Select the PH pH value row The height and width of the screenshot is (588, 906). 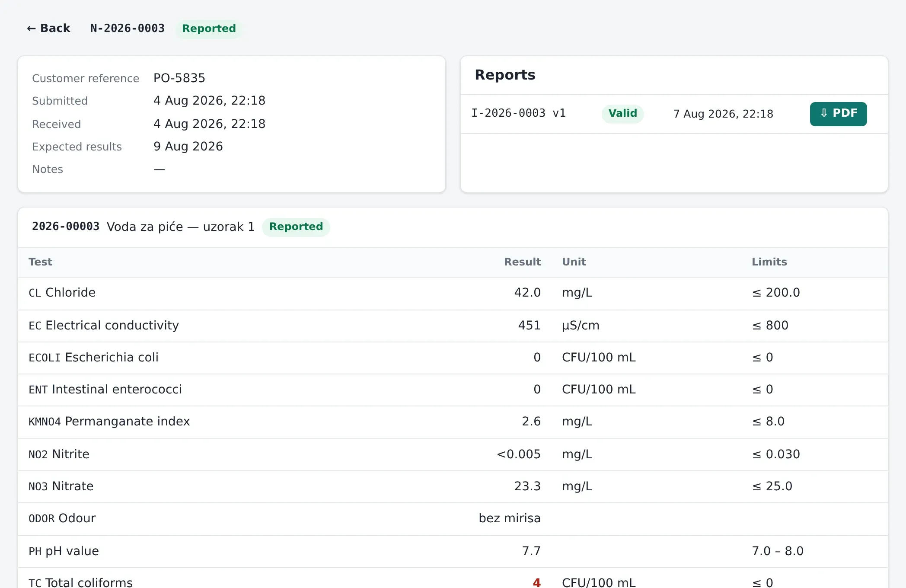coord(453,552)
